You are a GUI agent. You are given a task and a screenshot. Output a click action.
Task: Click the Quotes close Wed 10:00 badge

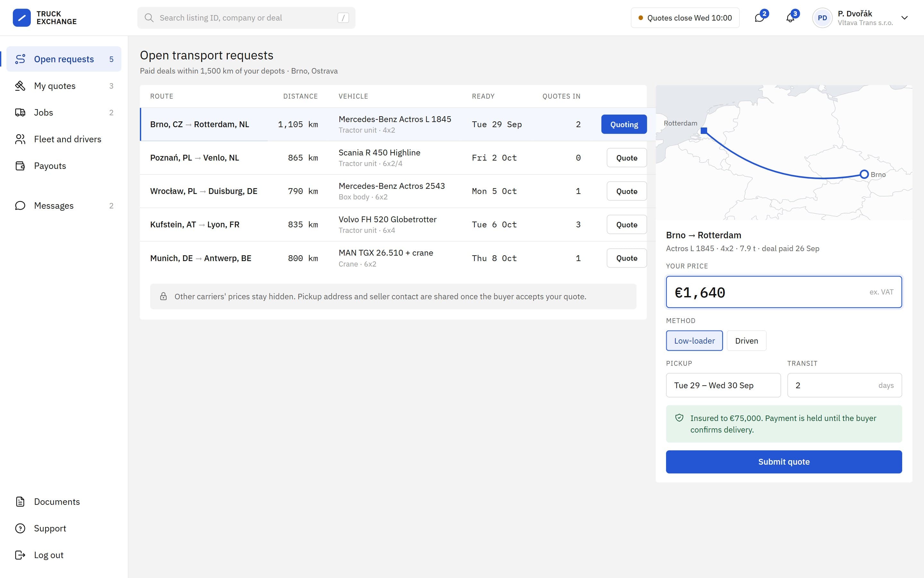(685, 18)
